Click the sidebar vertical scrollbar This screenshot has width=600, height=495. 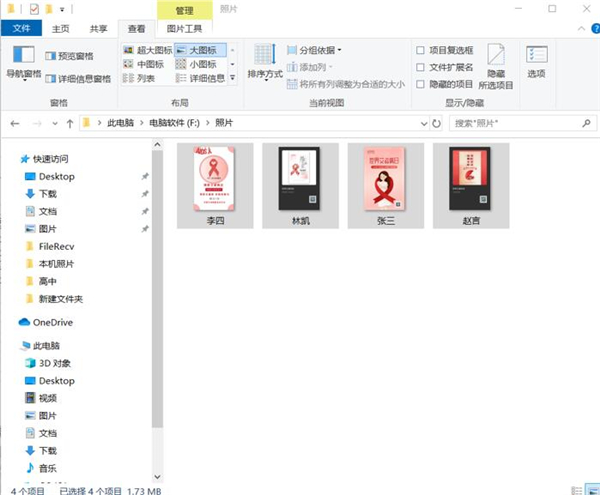tap(157, 300)
